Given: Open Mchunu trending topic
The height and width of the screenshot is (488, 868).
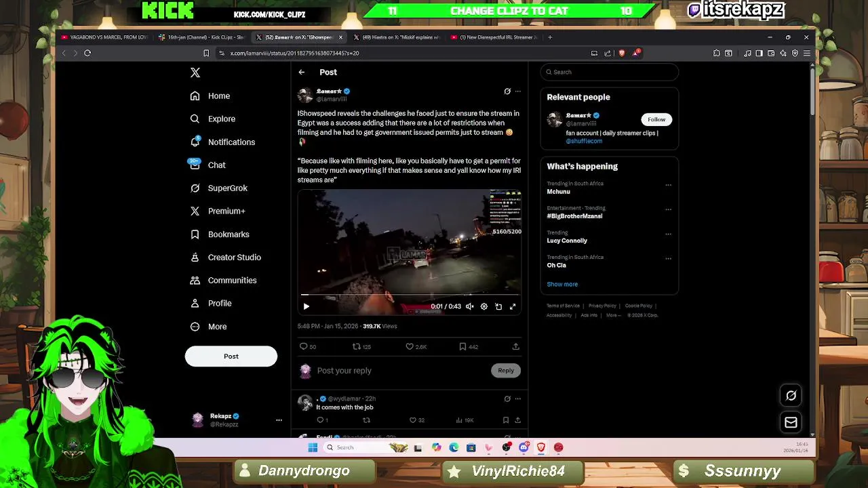Looking at the screenshot, I should 558,192.
